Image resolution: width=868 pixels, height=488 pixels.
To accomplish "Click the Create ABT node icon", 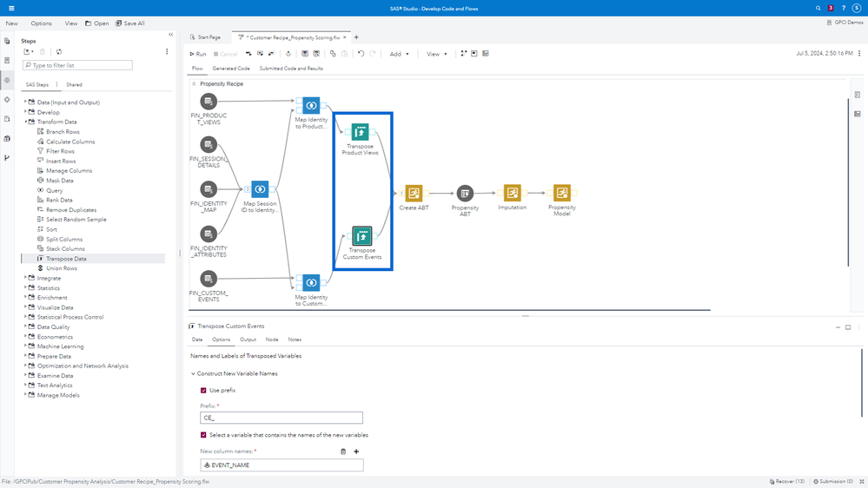I will click(x=414, y=194).
